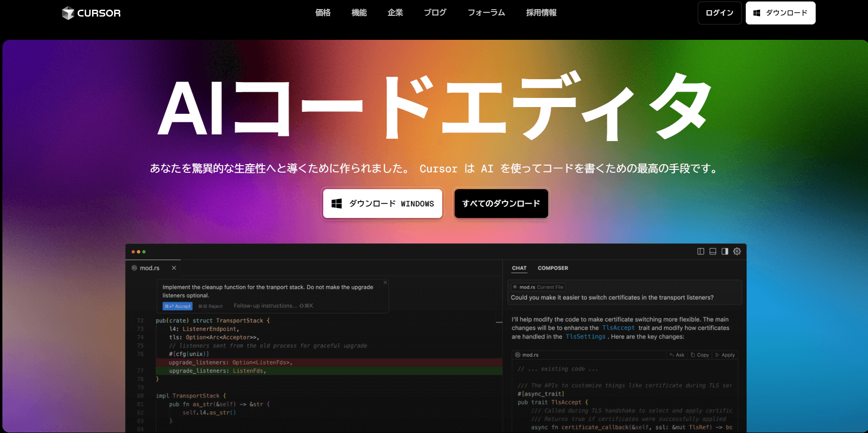
Task: Click the Accept button in the prompt
Action: point(177,306)
